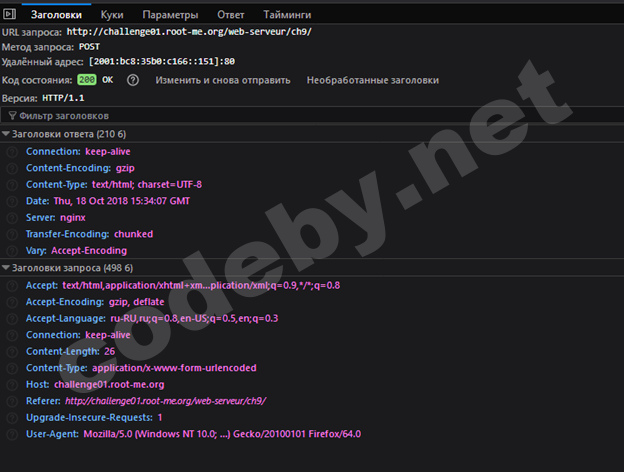
Task: Select the Content-Length value 26
Action: [109, 352]
